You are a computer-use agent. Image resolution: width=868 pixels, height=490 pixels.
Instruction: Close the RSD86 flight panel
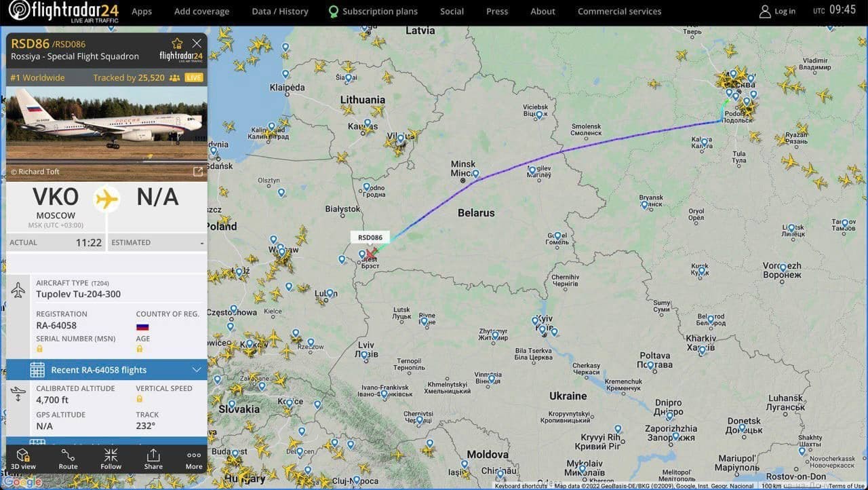(197, 43)
